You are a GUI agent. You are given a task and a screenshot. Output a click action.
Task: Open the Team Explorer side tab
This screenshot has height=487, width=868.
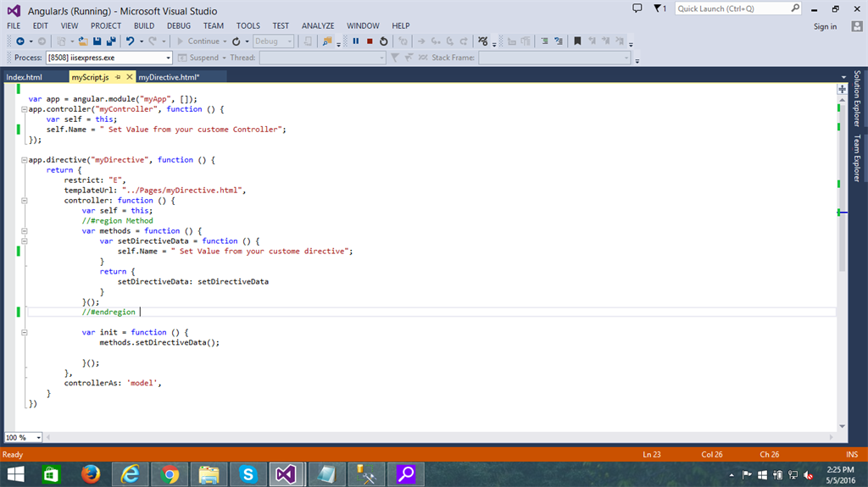tap(857, 158)
